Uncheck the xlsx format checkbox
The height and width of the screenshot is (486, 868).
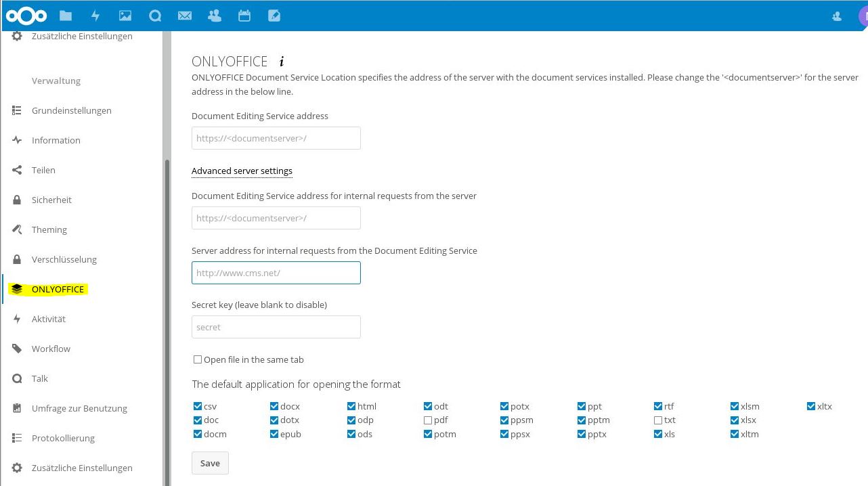(735, 420)
